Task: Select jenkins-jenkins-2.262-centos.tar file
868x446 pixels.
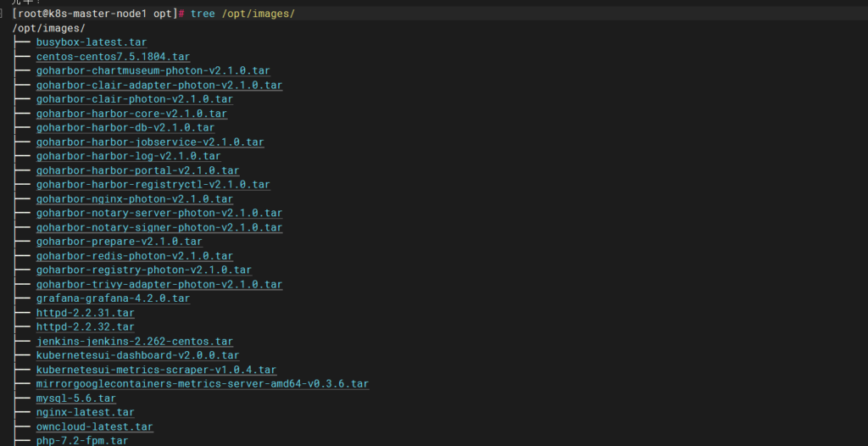Action: tap(134, 342)
